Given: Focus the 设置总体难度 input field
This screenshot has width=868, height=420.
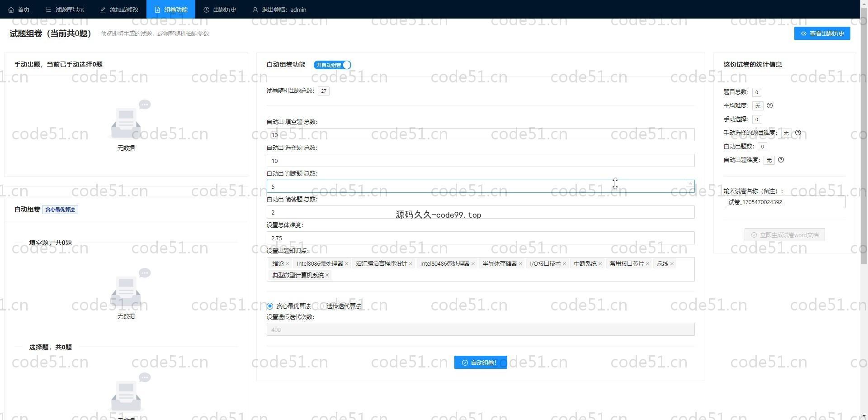Looking at the screenshot, I should pos(481,238).
